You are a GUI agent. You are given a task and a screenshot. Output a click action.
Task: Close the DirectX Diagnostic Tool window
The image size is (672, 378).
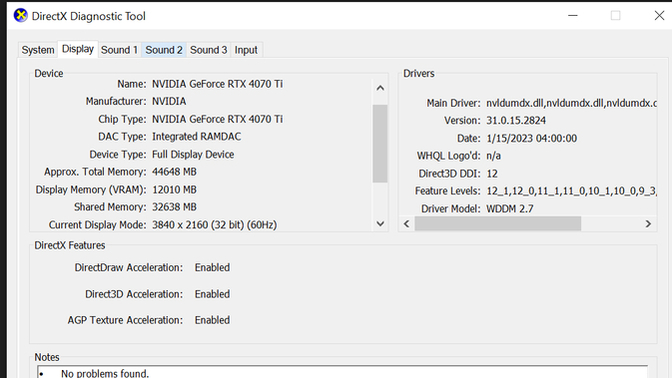(x=659, y=15)
